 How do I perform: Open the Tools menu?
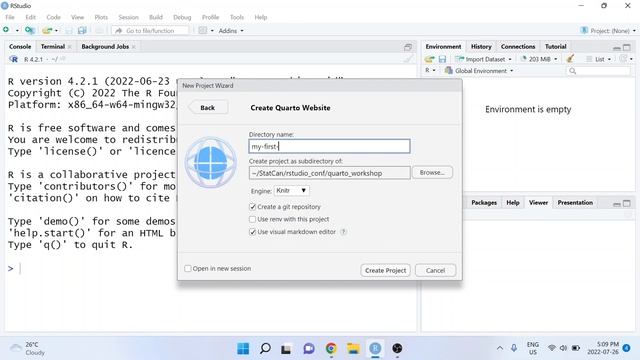237,17
